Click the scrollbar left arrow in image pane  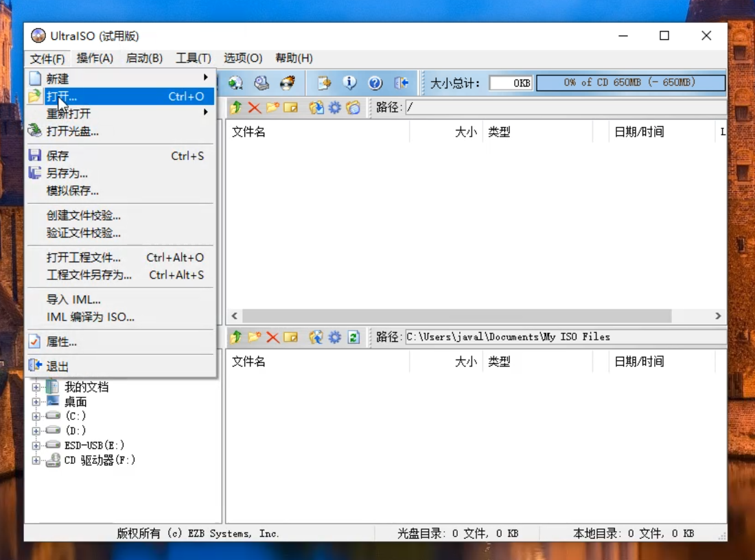click(235, 316)
